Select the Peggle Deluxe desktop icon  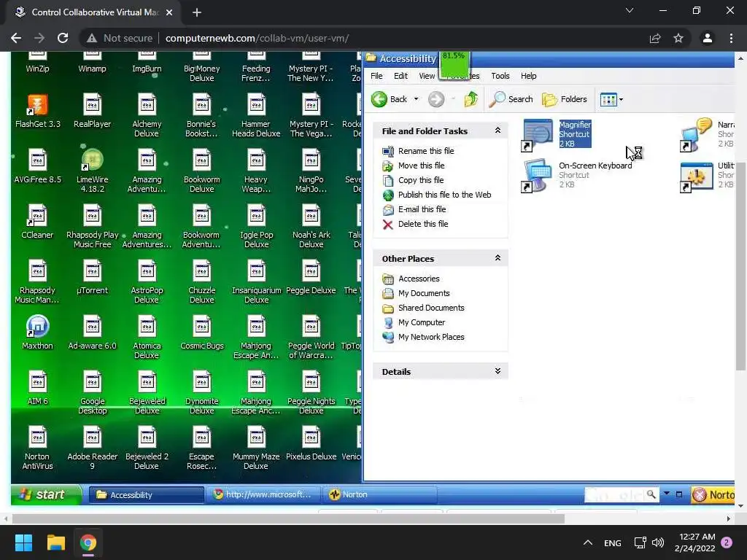[x=311, y=277]
